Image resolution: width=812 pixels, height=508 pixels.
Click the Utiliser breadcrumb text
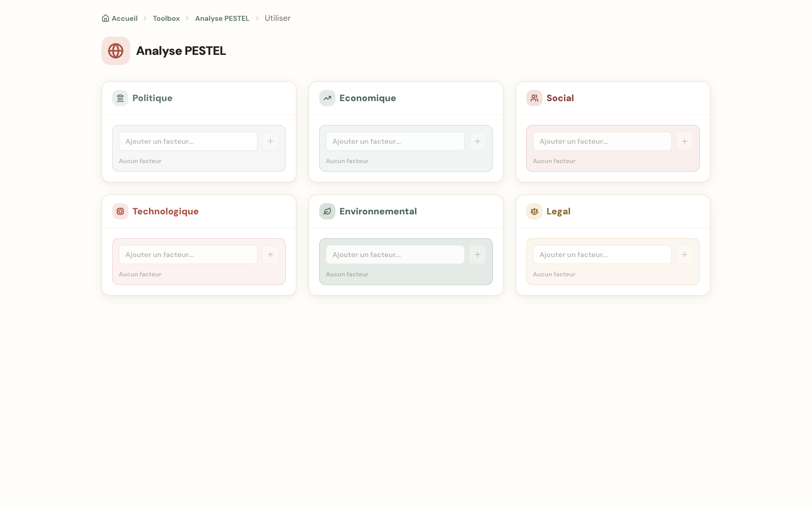[278, 18]
